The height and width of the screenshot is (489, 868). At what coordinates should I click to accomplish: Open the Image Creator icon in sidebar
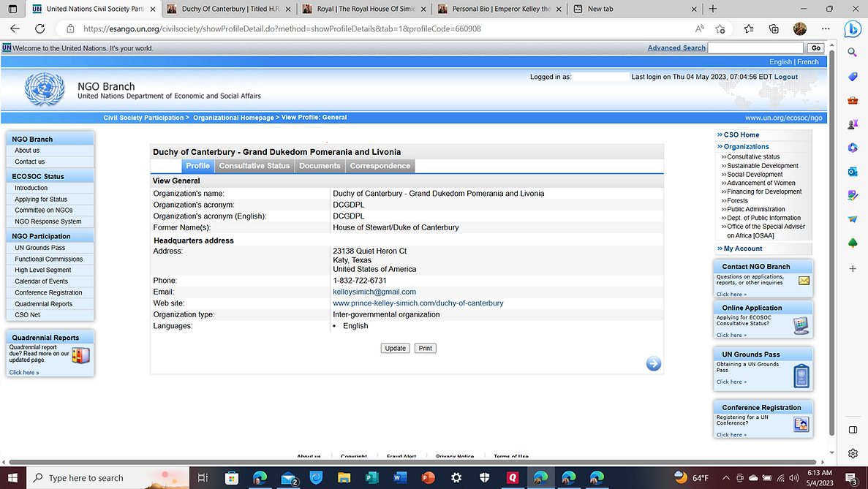click(x=853, y=195)
